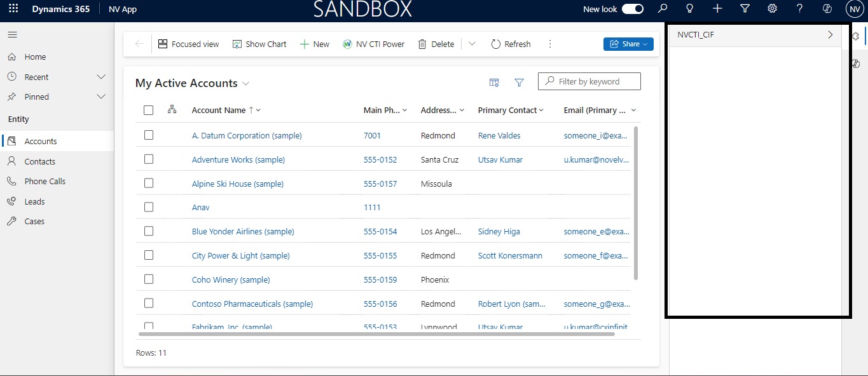Open the lightbulb assistant icon

pos(689,9)
